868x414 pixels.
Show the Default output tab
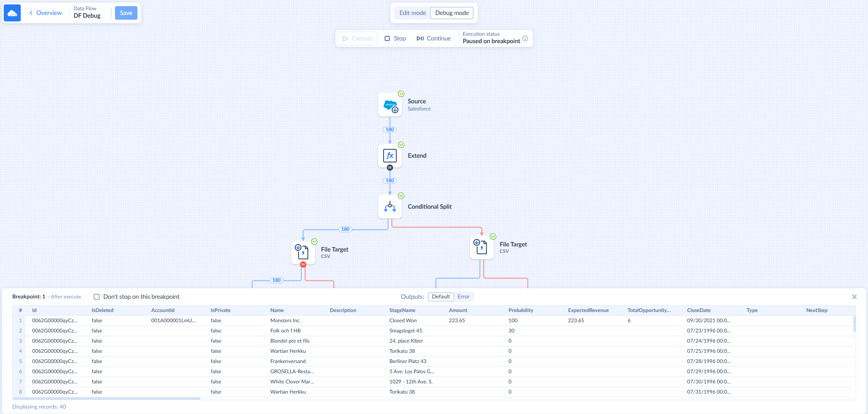[441, 297]
